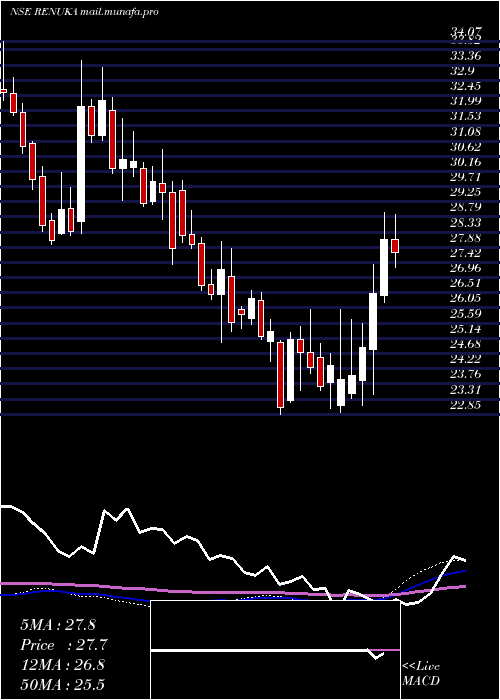Viewport: 500px width, 700px height.
Task: Click the 29.25 price axis label
Action: coord(466,192)
